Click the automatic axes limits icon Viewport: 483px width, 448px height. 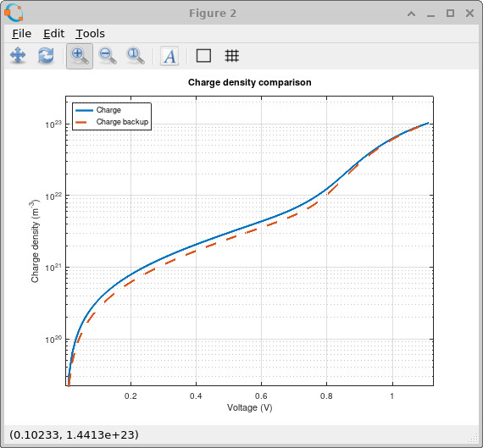coord(136,56)
